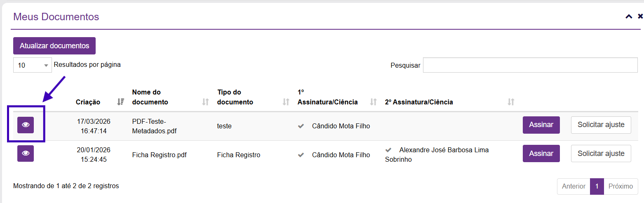Sign the Ficha Registro.pdf document

point(541,153)
